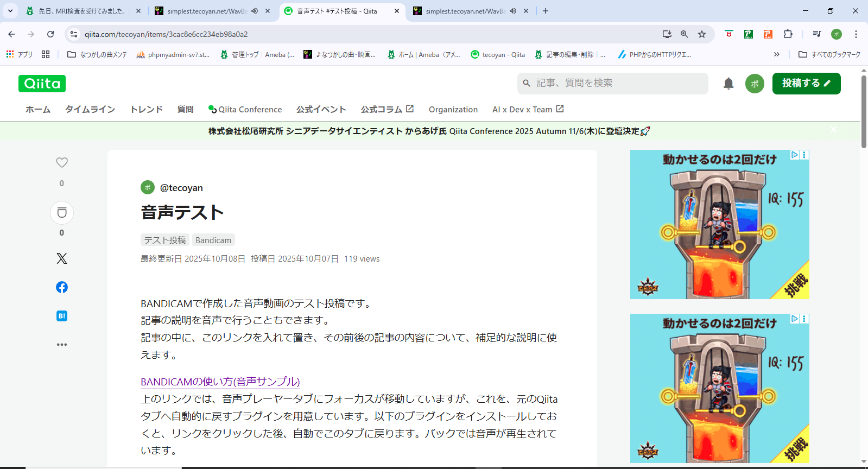Open the green extension icon in toolbar
Viewport: 868px width, 469px height.
pos(749,34)
